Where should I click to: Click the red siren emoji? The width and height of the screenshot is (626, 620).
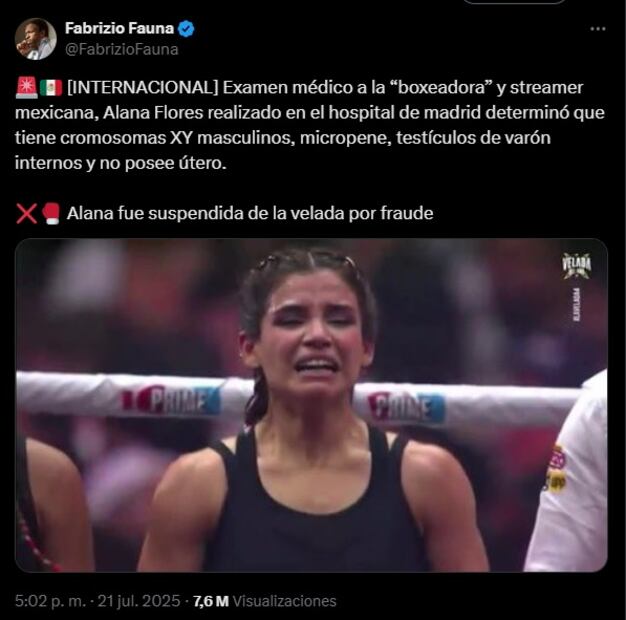[x=27, y=88]
